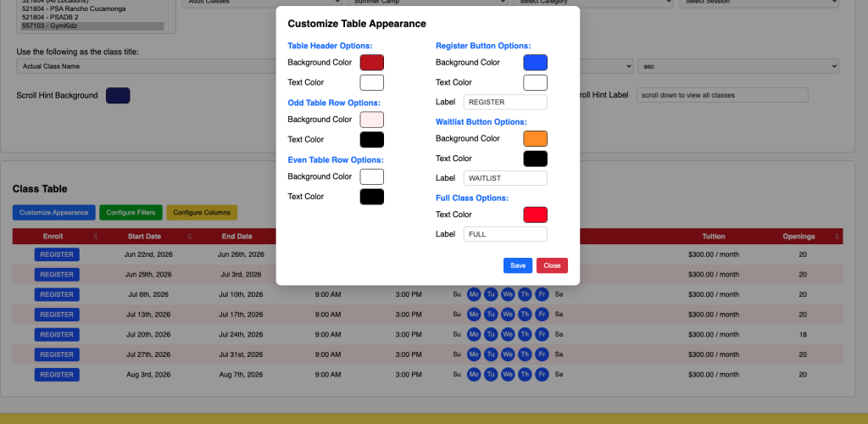Click the sort arrows beside Start Date header
This screenshot has width=868, height=424.
[x=189, y=237]
